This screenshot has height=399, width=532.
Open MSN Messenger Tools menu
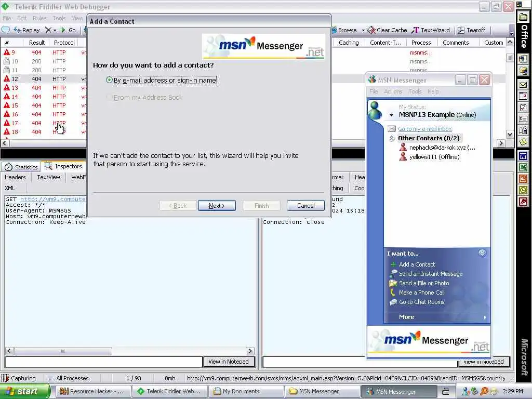415,91
